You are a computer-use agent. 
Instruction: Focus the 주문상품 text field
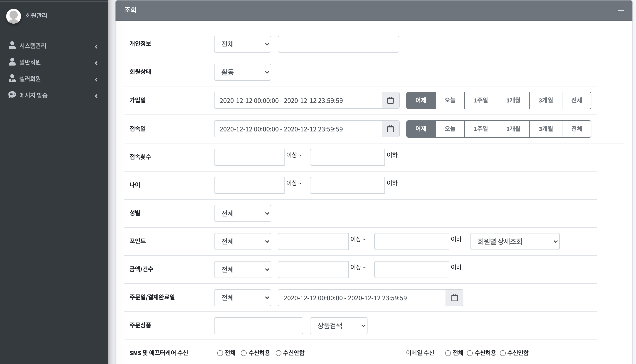[x=258, y=325]
